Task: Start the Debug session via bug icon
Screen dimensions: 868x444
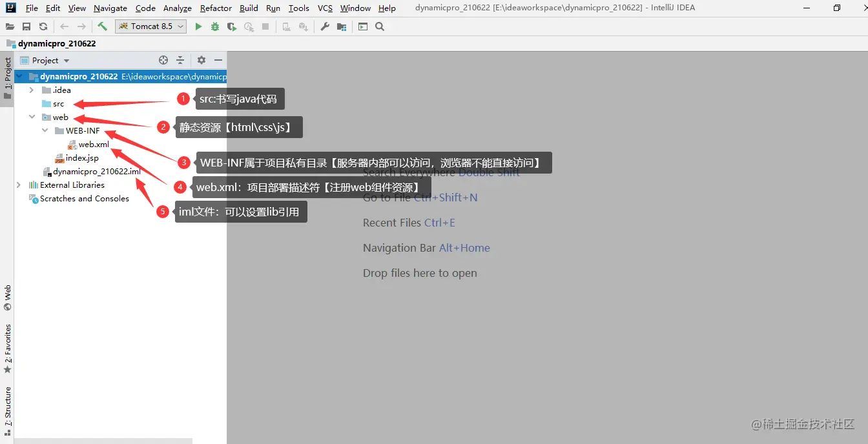Action: click(x=215, y=26)
